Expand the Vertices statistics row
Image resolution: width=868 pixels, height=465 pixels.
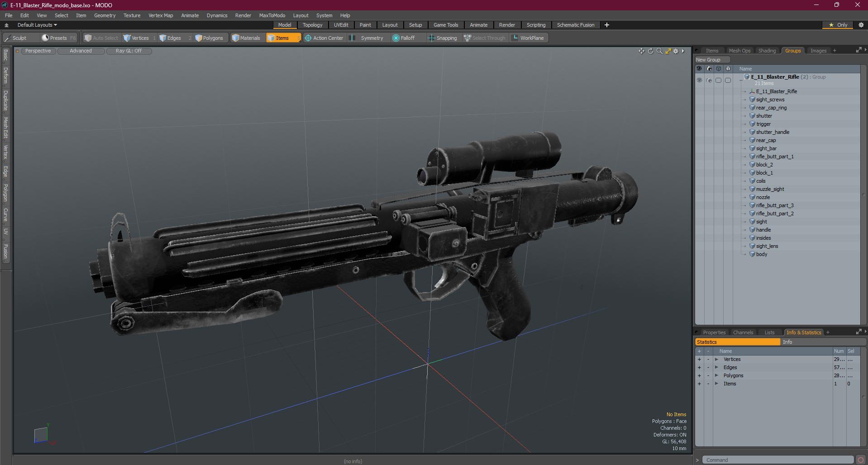pyautogui.click(x=716, y=359)
